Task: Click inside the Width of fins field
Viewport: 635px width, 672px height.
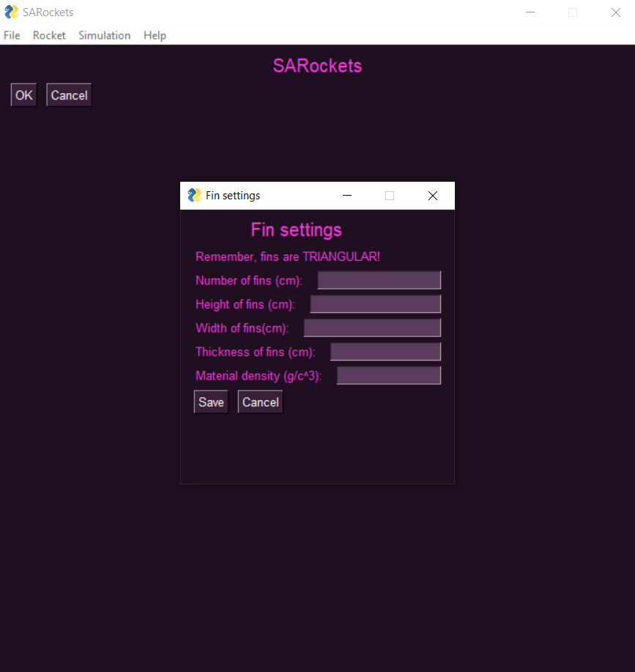Action: click(372, 328)
